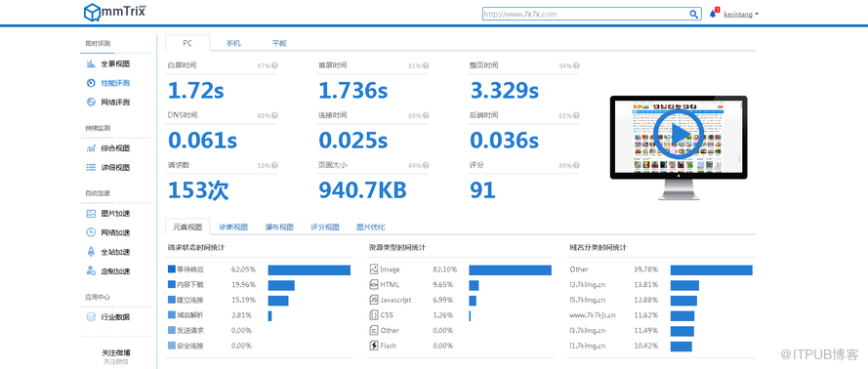Click the 3.329s 整页时间 value
The height and width of the screenshot is (369, 868).
pyautogui.click(x=505, y=91)
